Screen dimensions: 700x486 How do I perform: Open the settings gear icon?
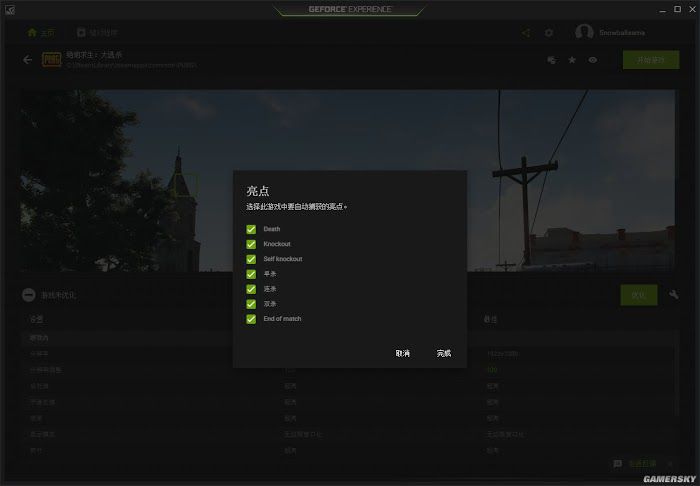[x=549, y=33]
